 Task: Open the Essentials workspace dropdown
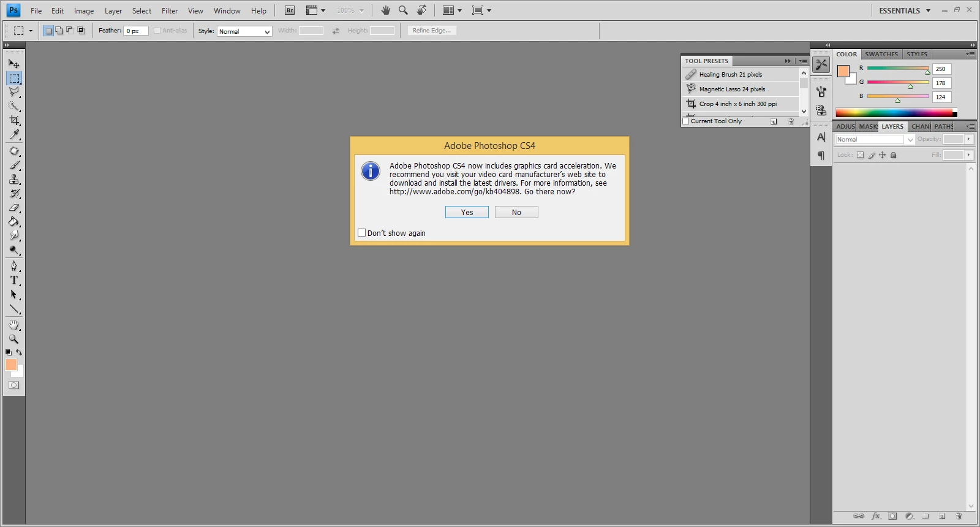[x=905, y=10]
